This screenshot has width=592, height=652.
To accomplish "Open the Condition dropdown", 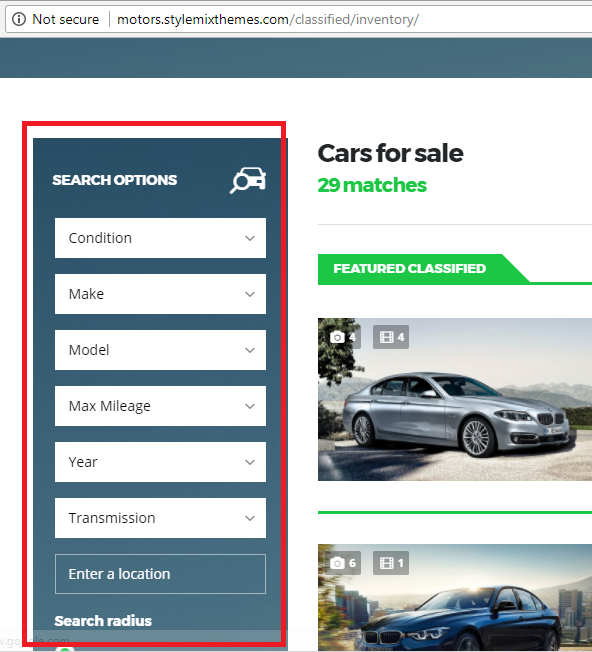I will tap(160, 238).
